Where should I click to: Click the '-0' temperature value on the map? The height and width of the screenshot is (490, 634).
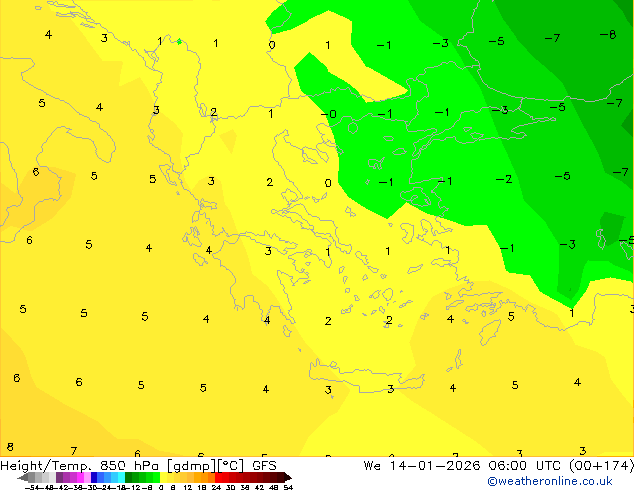(329, 114)
